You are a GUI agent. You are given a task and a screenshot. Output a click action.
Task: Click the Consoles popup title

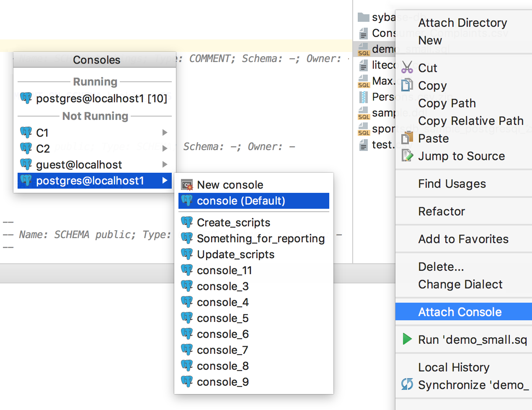tap(97, 60)
